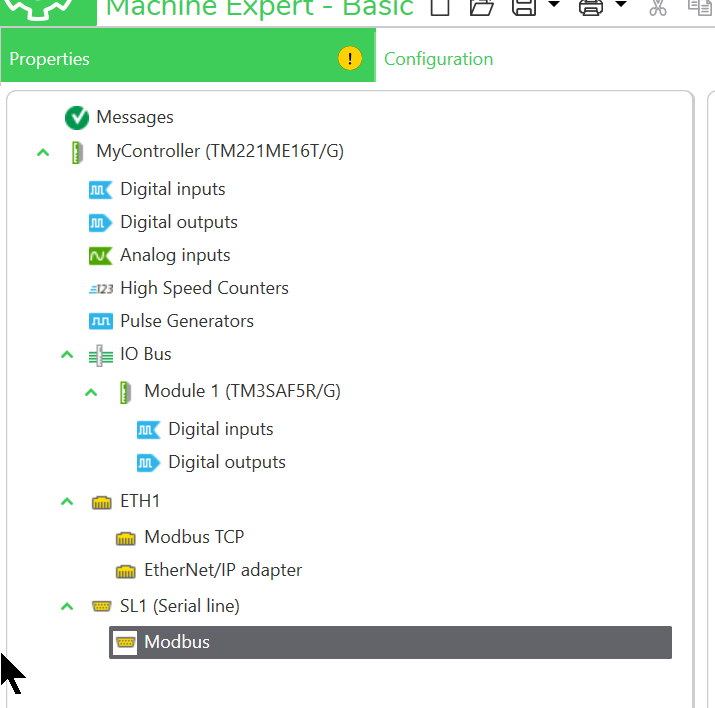Click the High Speed Counters icon
715x708 pixels.
101,289
